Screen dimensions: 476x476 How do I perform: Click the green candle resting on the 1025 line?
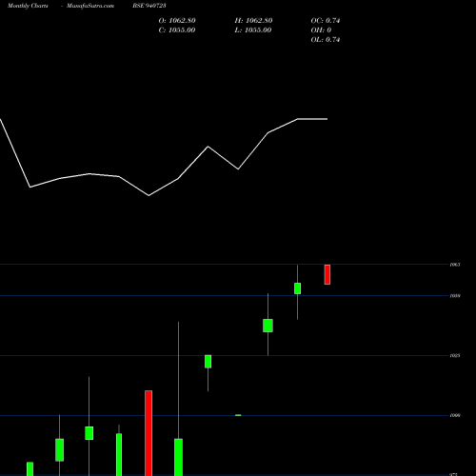(208, 362)
